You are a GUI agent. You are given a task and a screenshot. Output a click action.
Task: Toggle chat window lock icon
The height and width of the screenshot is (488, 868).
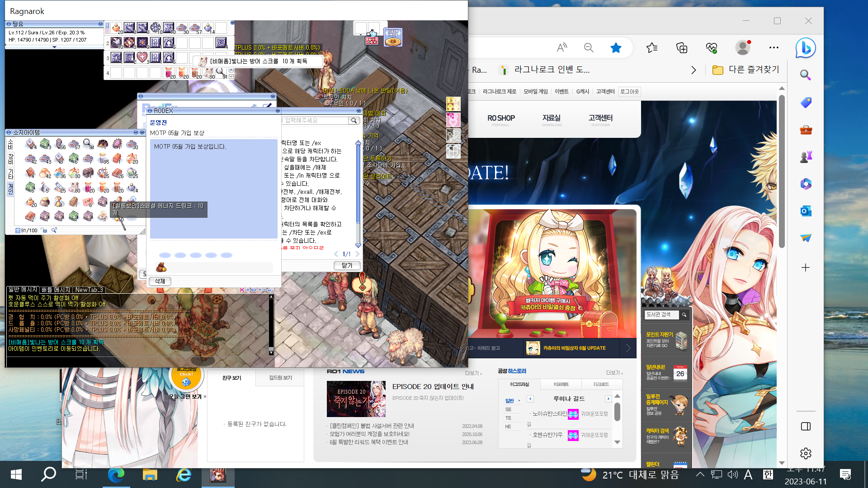[270, 290]
